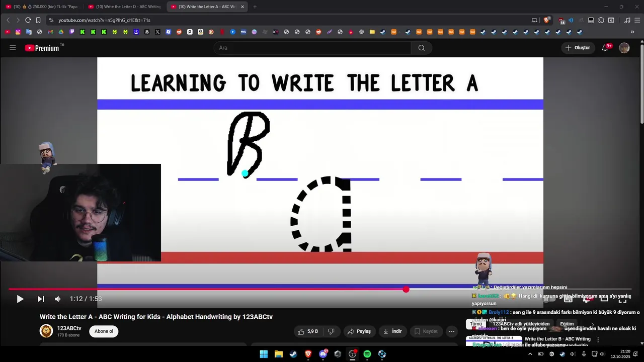
Task: Open Spotify from the taskbar
Action: 367,354
